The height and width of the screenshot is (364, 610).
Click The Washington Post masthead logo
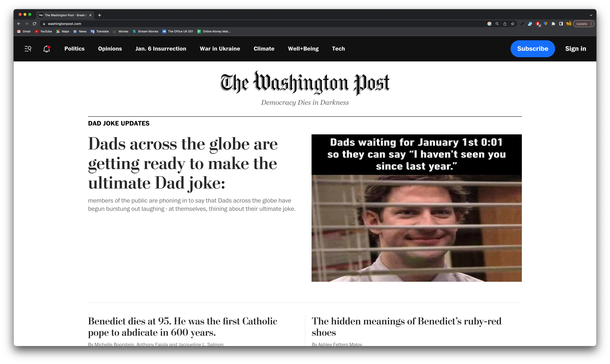(305, 83)
